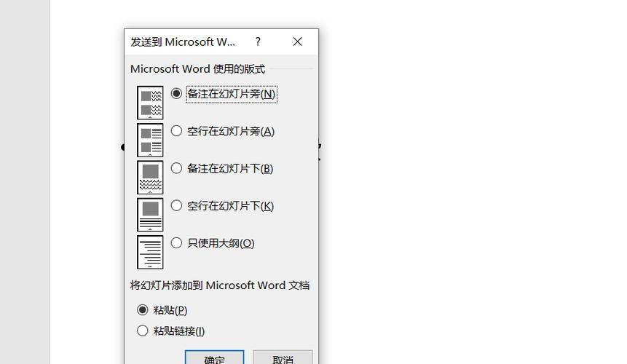This screenshot has height=364, width=627.
Task: Click 将幻灯片添加到 Microsoft Word 文档 label
Action: coord(219,285)
